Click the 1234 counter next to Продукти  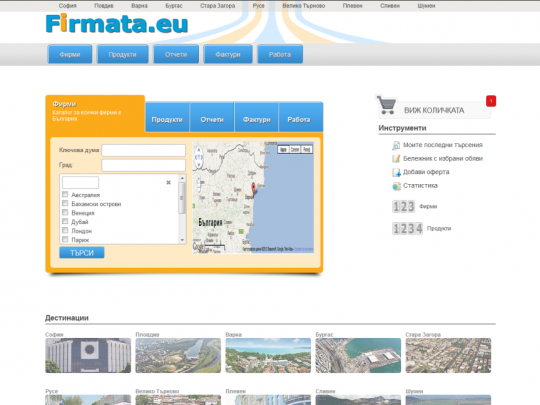(x=407, y=228)
